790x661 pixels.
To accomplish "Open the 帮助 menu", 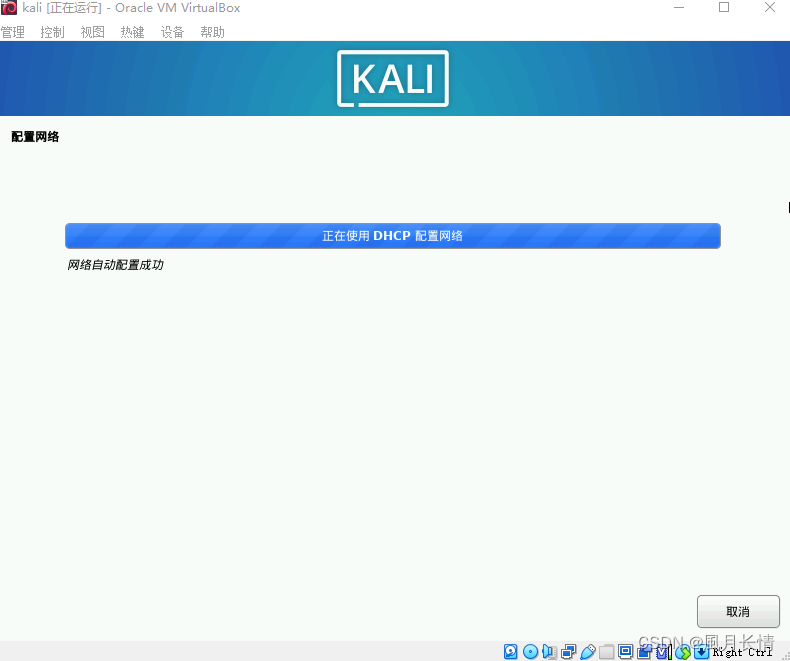I will (x=212, y=32).
